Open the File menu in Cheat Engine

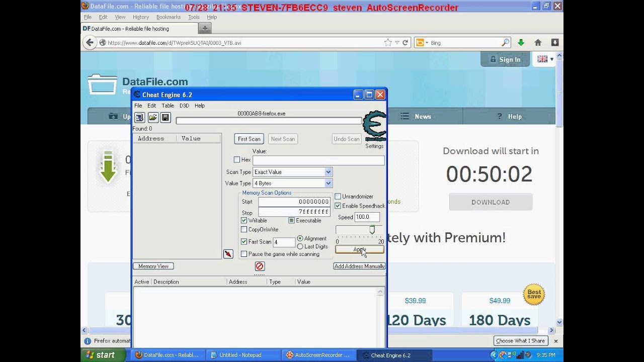(138, 106)
